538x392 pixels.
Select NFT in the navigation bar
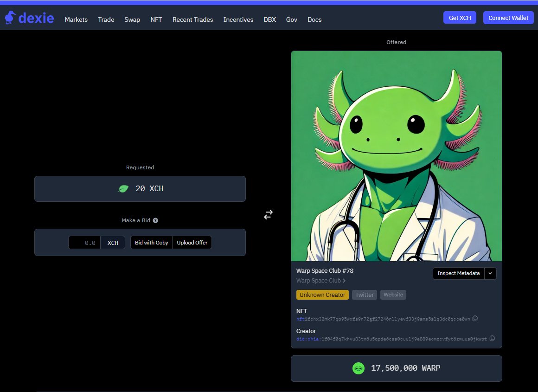click(x=156, y=19)
